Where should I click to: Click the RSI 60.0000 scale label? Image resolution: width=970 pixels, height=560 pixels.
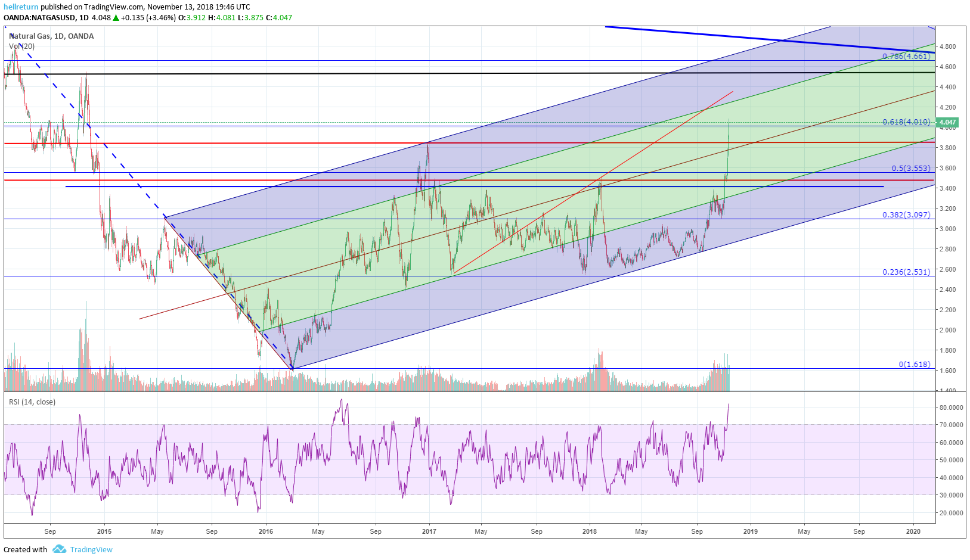(951, 443)
